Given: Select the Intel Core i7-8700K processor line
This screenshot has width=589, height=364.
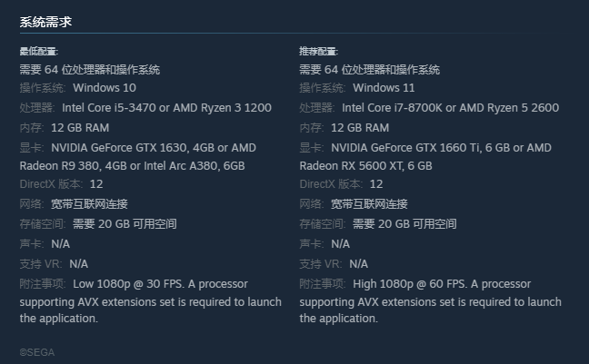Looking at the screenshot, I should click(x=450, y=108).
